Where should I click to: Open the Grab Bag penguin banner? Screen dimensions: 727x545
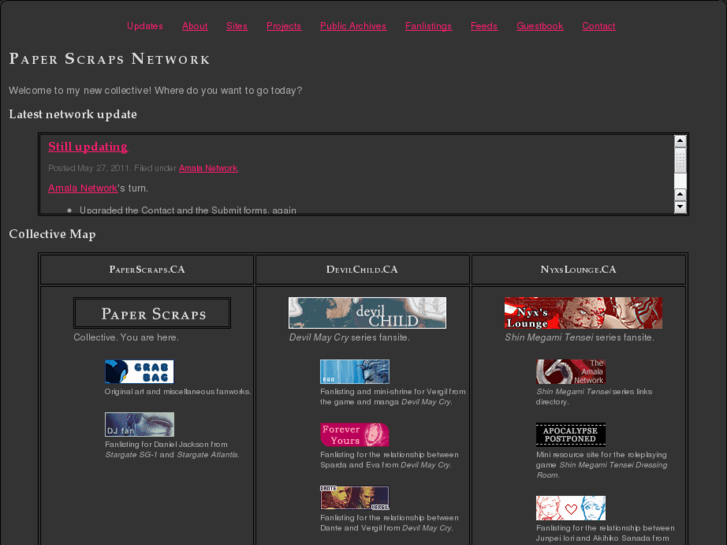click(140, 372)
